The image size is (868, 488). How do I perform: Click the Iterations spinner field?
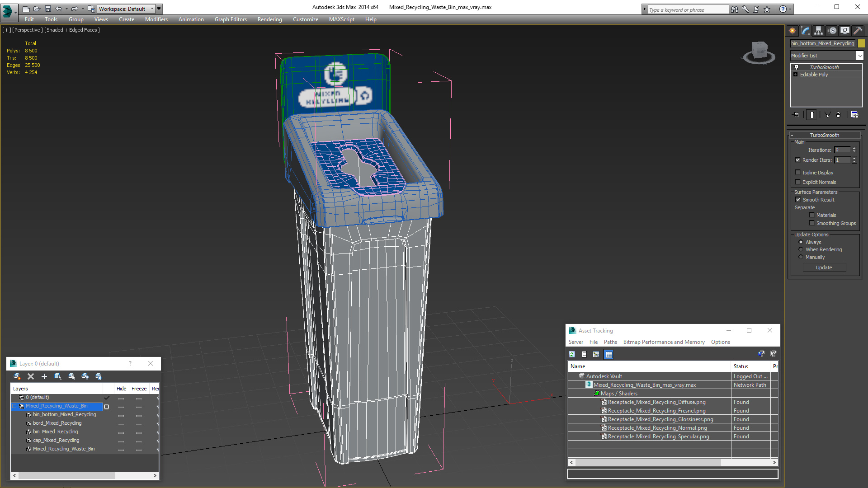point(842,150)
